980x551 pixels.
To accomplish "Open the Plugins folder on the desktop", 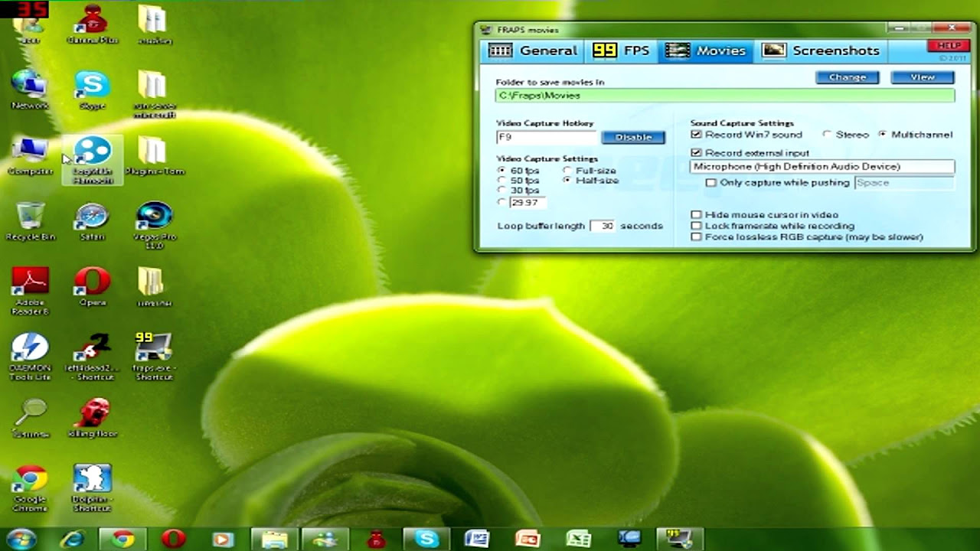I will pyautogui.click(x=154, y=155).
